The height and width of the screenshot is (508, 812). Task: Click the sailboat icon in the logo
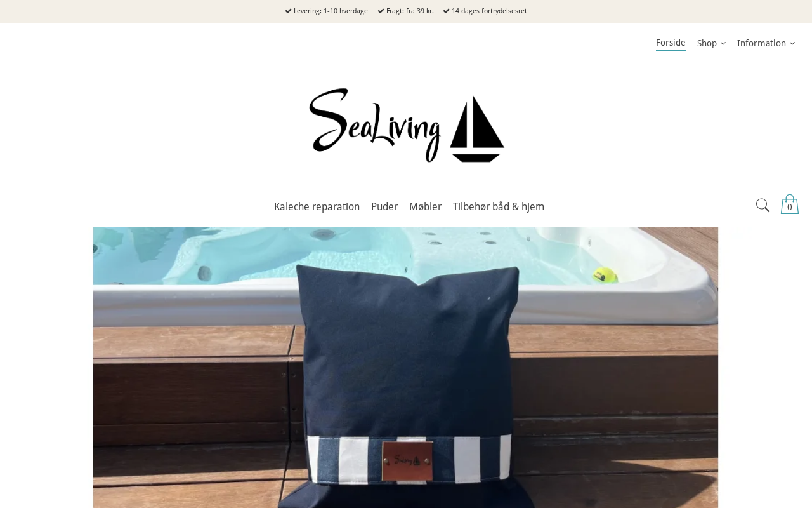(x=477, y=129)
